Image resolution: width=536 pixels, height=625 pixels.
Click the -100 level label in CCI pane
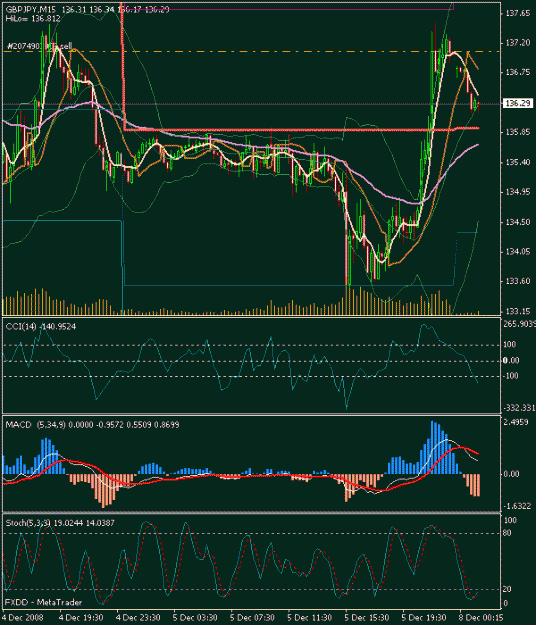510,376
